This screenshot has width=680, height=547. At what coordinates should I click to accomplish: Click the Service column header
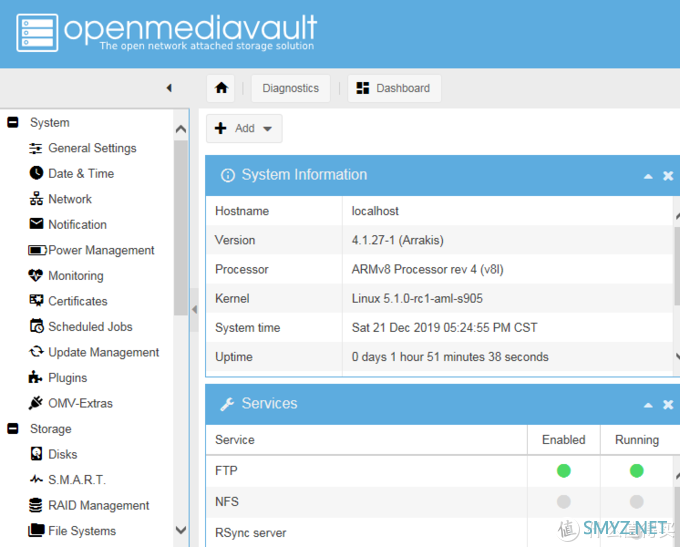coord(366,440)
